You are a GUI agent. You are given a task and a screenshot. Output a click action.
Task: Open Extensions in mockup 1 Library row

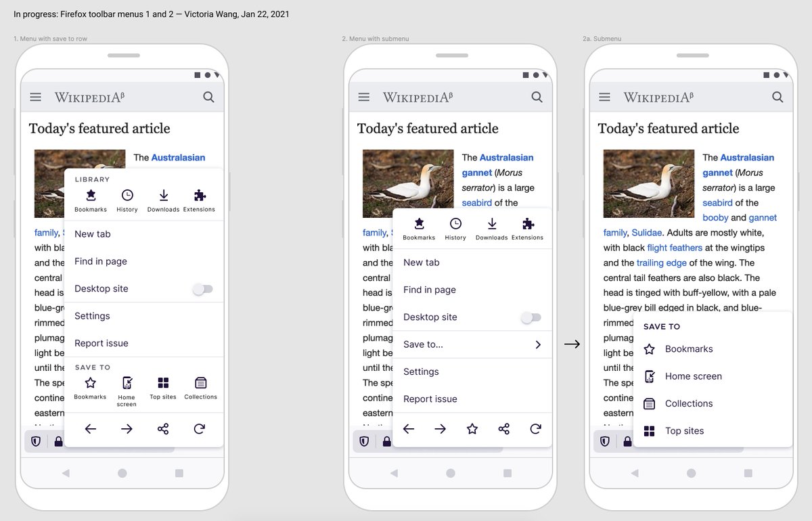200,201
